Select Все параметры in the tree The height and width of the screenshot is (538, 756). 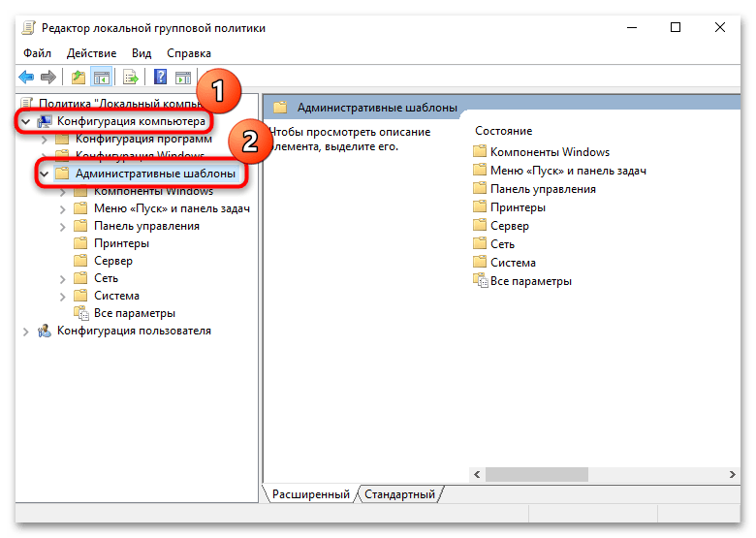click(x=135, y=313)
